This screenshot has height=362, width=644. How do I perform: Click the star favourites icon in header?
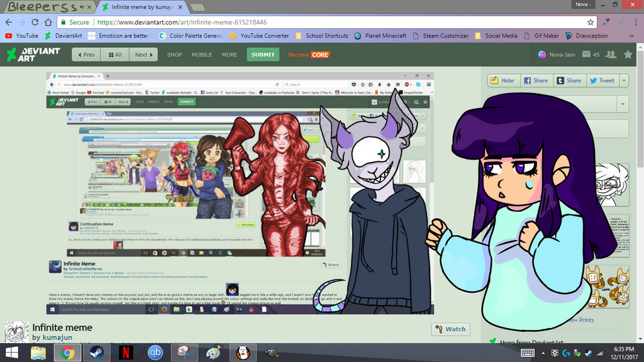click(x=628, y=54)
